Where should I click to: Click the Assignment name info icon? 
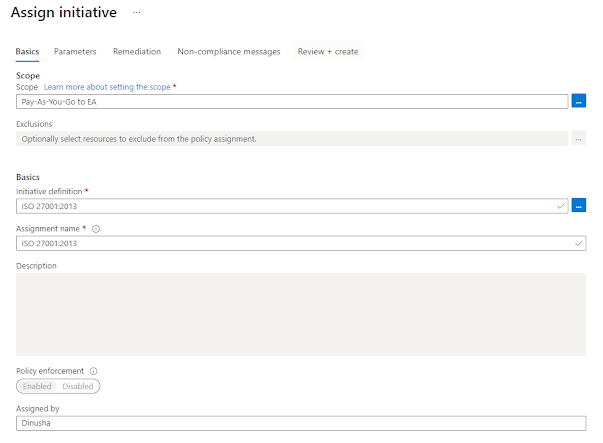(96, 228)
